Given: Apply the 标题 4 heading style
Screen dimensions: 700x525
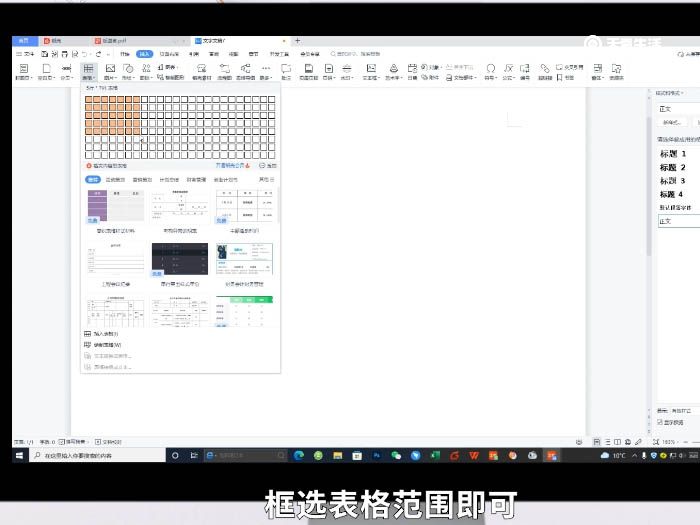Looking at the screenshot, I should (671, 194).
